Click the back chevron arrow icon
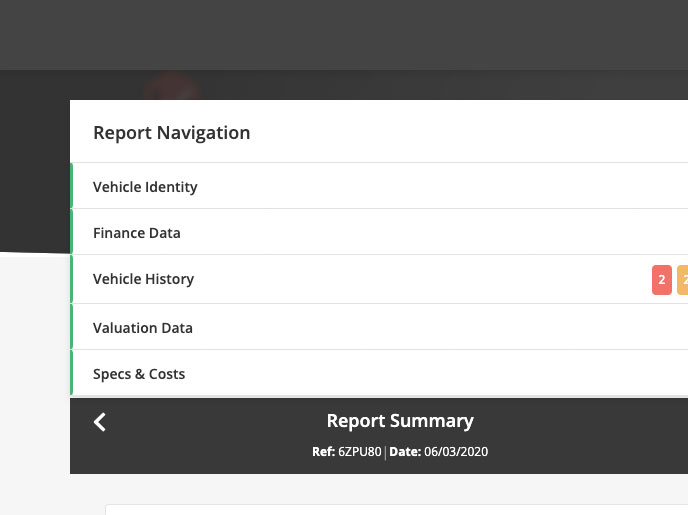688x515 pixels. tap(99, 422)
